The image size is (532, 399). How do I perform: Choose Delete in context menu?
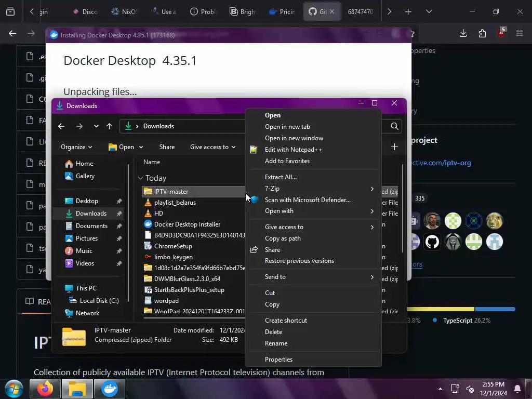pos(313,332)
